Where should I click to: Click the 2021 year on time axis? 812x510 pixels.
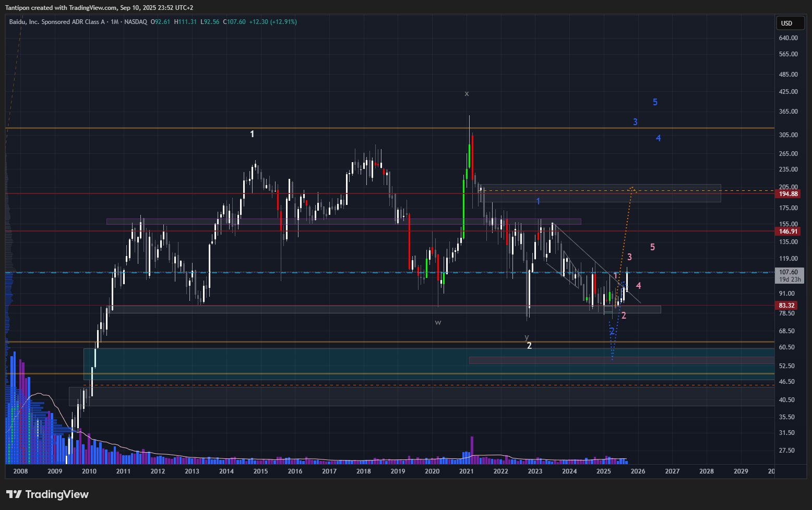pos(466,471)
